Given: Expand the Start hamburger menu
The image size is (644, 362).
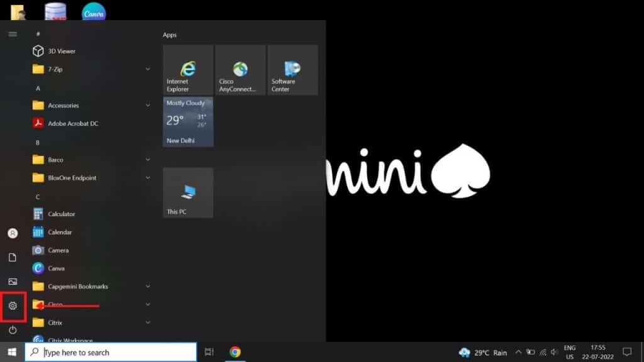Looking at the screenshot, I should 13,34.
